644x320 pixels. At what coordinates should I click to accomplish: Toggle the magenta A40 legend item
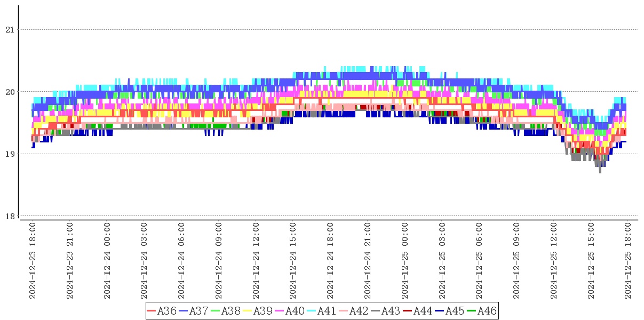[290, 311]
